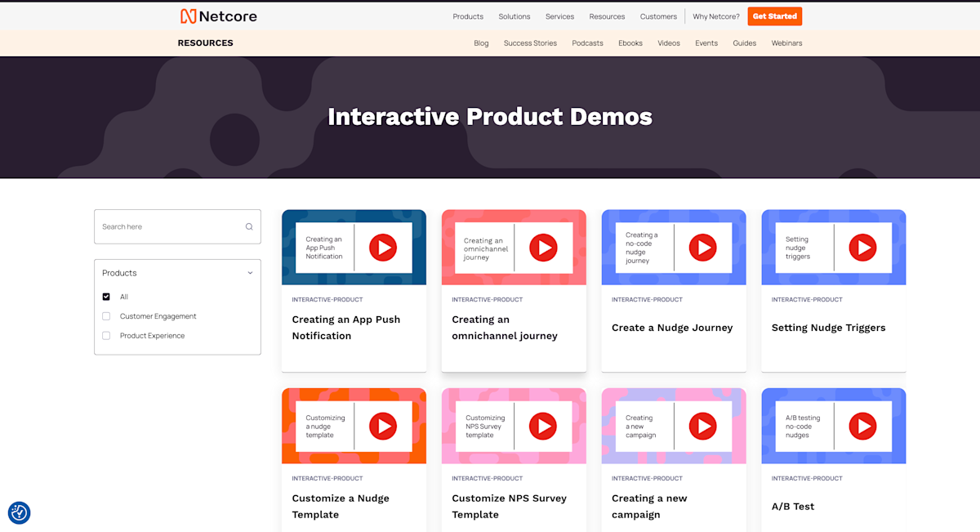This screenshot has width=980, height=532.
Task: Open the Creating an omnichannel journey title
Action: (x=505, y=328)
